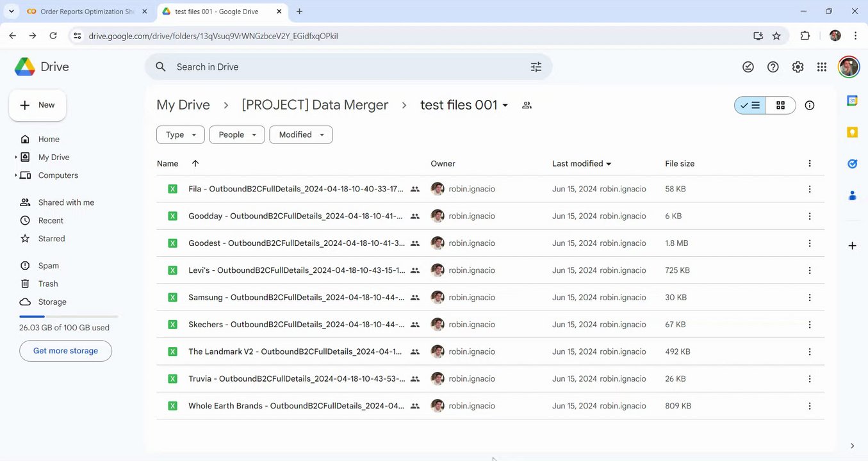
Task: Open Google account profile picture
Action: coord(849,67)
